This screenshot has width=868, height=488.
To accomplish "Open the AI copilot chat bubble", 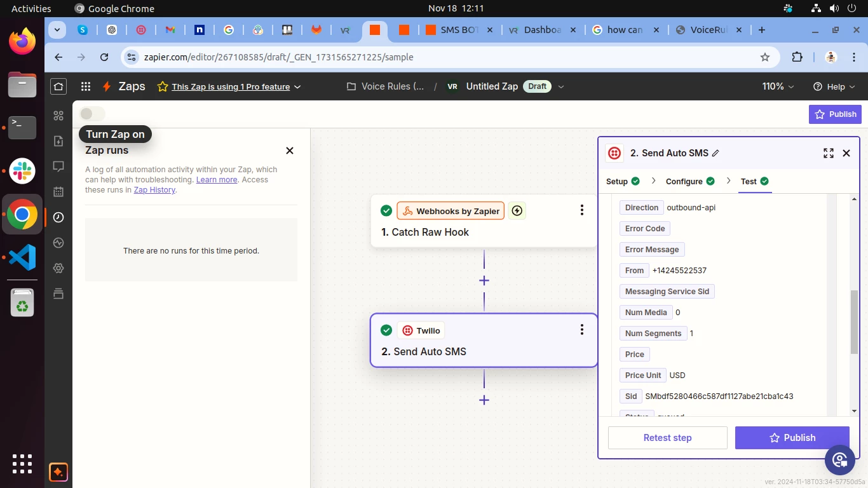I will pos(840,460).
